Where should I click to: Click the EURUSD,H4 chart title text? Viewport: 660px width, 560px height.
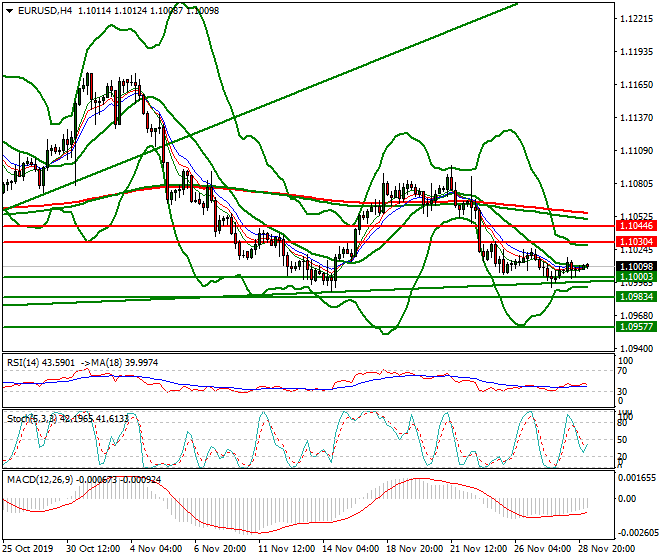coord(45,11)
